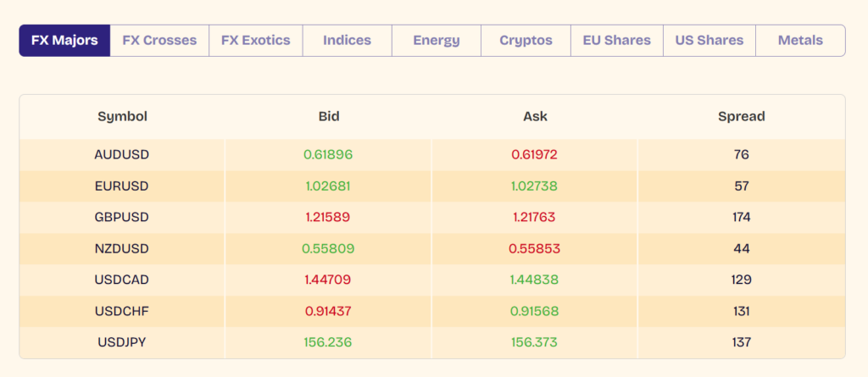Open the Metals tab
The image size is (868, 377).
coord(799,40)
